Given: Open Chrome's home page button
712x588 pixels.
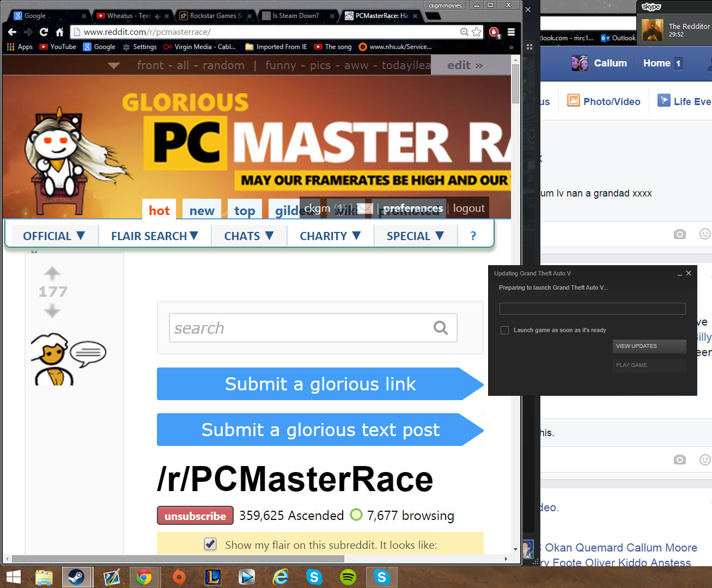Looking at the screenshot, I should tap(59, 32).
